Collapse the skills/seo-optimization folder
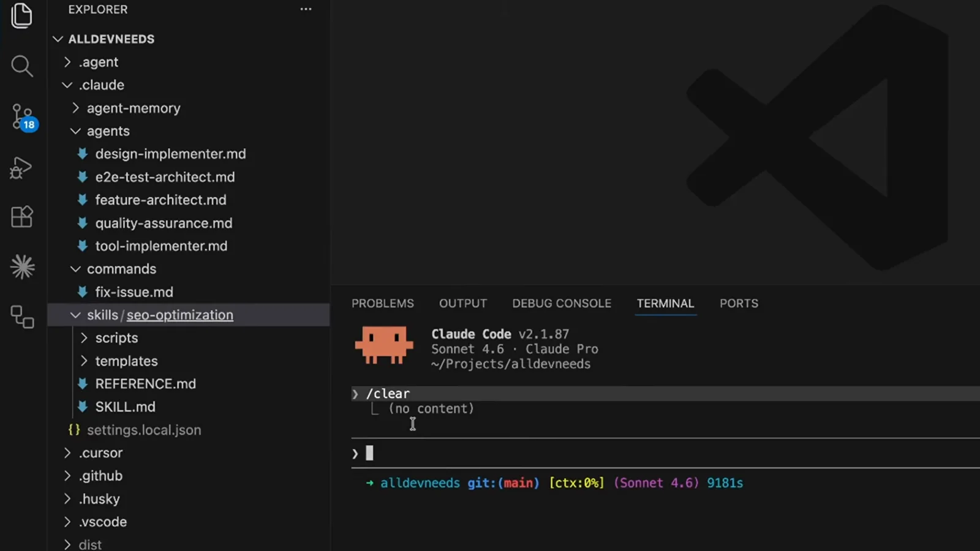The width and height of the screenshot is (980, 551). tap(75, 315)
